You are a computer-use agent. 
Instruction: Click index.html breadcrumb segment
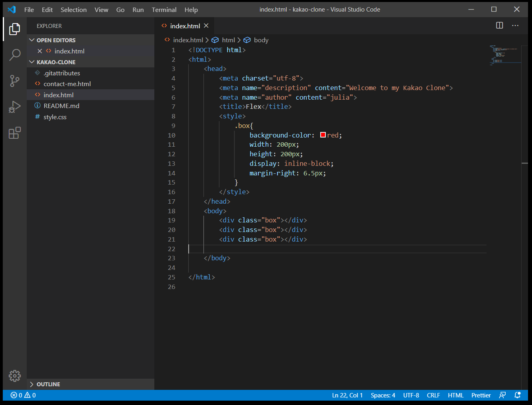[x=188, y=40]
